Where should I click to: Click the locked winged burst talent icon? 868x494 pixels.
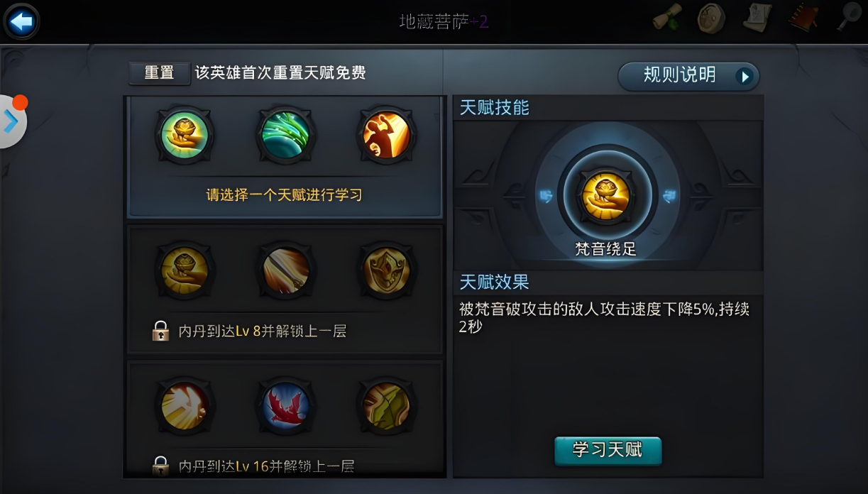pos(185,406)
